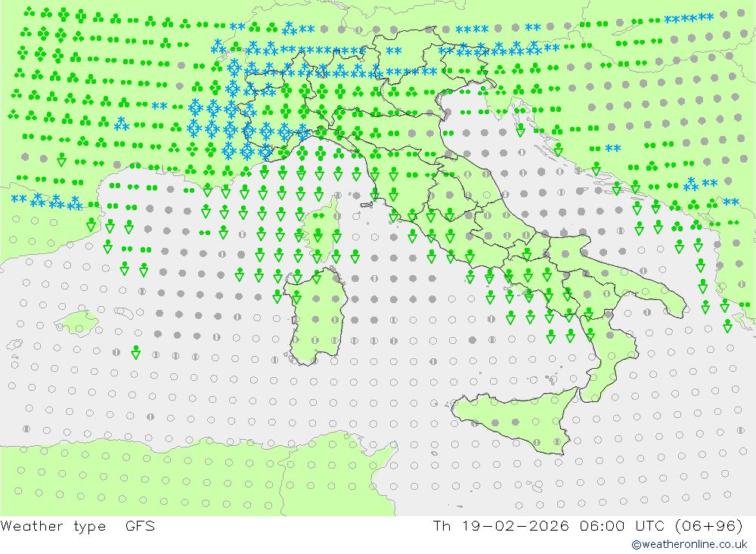Viewport: 756px width, 554px height.
Task: Click the '06:00 UTC' time text
Action: tap(622, 525)
